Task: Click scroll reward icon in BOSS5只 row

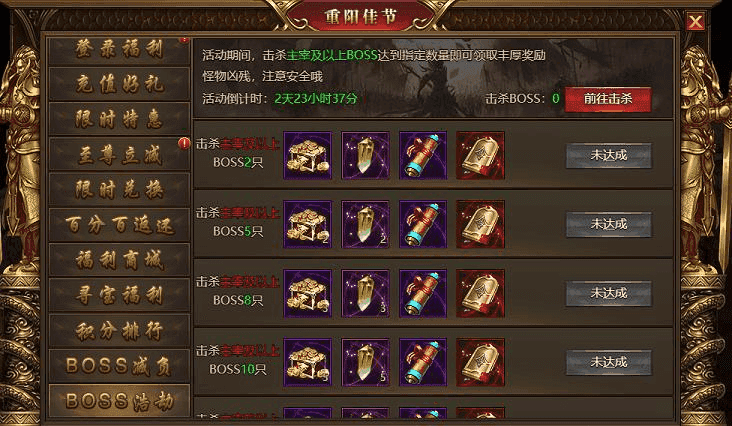Action: 423,224
